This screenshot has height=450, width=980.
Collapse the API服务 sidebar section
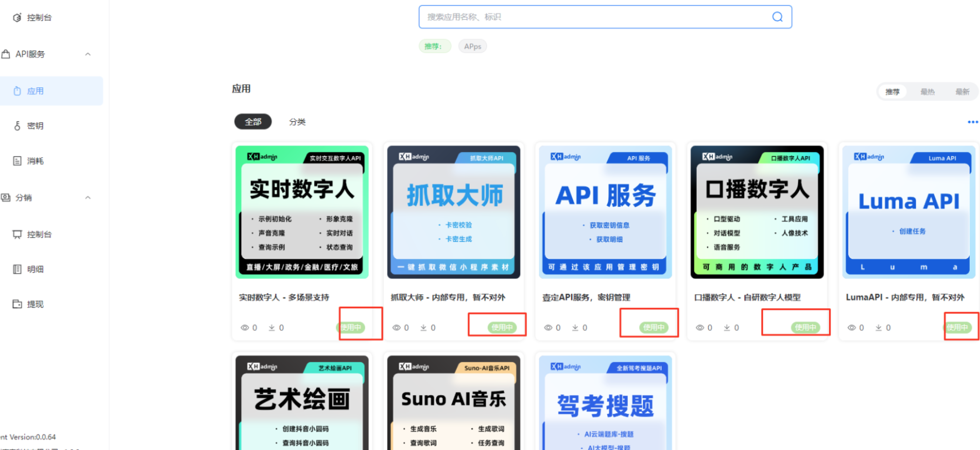pyautogui.click(x=88, y=54)
